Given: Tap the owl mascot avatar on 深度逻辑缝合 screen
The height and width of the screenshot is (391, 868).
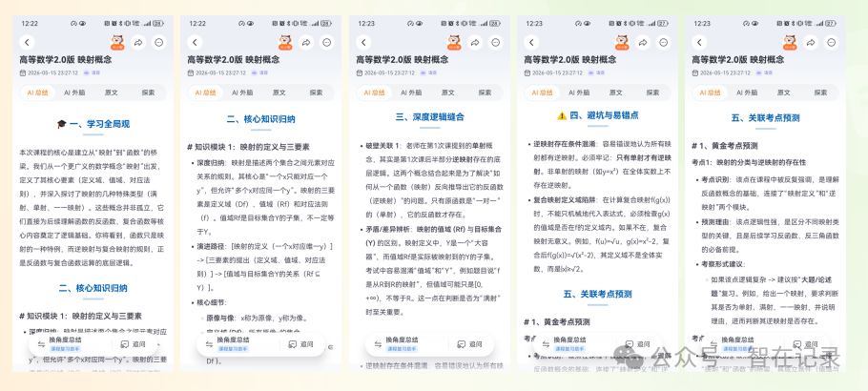Looking at the screenshot, I should pos(454,42).
